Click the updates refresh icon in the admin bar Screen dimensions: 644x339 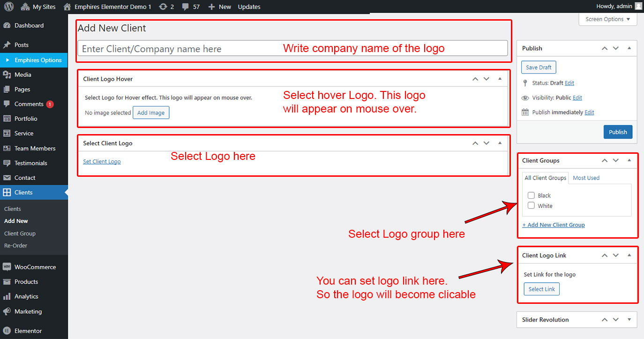click(163, 7)
